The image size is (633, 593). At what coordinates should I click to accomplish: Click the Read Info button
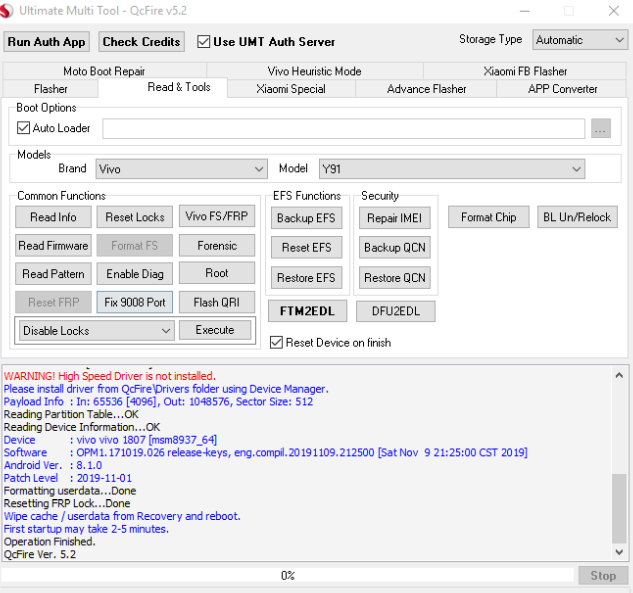click(x=53, y=217)
